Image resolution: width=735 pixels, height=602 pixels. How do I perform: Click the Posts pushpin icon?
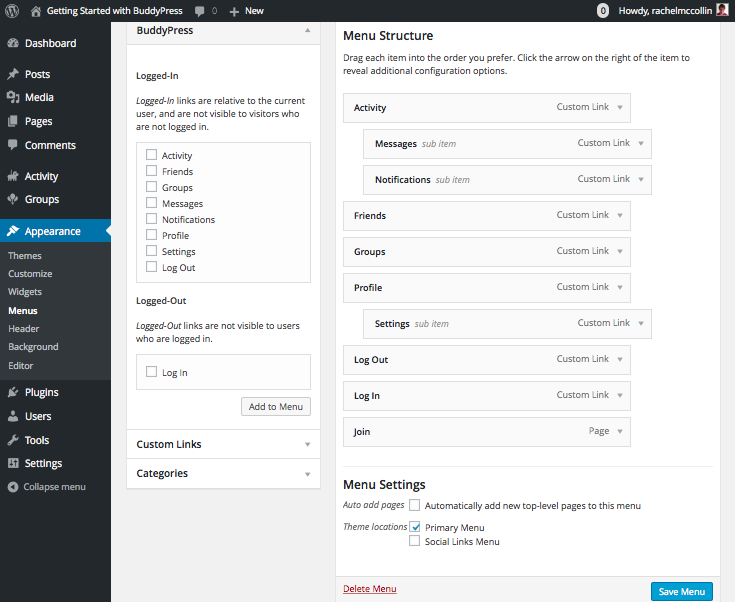(13, 74)
